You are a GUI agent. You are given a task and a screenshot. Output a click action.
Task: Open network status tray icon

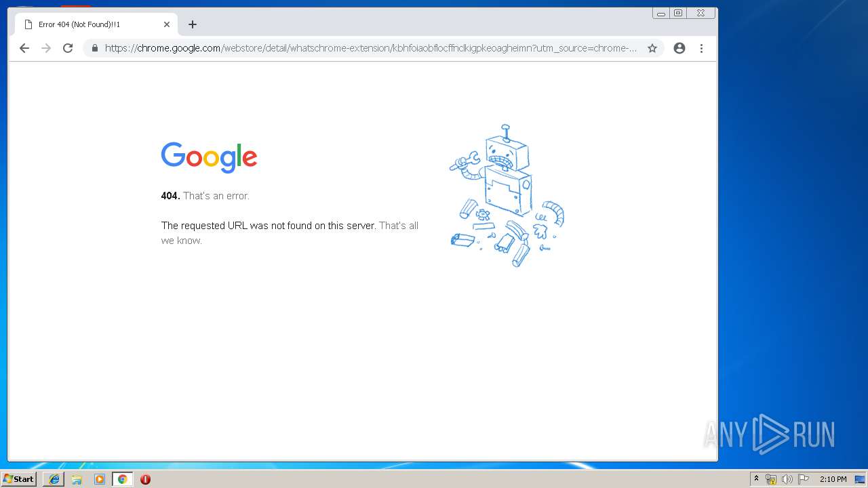pos(771,479)
